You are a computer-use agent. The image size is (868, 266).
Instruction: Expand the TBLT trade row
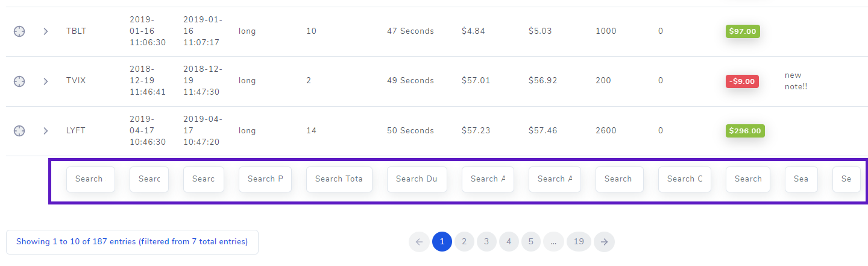[45, 31]
